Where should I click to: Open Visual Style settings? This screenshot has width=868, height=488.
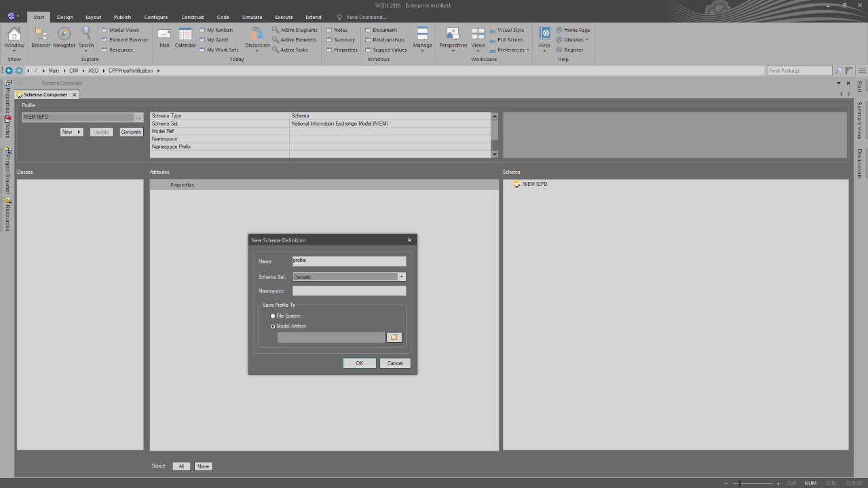tap(506, 30)
